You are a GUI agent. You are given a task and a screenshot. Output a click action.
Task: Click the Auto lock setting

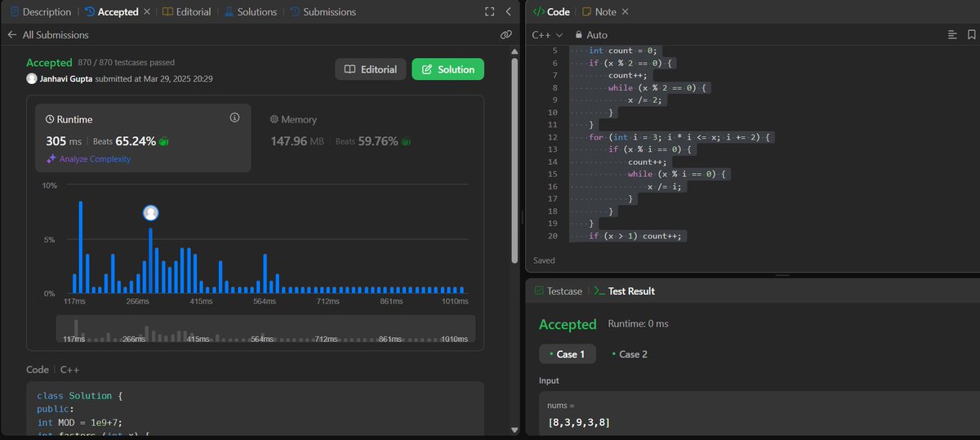coord(591,35)
